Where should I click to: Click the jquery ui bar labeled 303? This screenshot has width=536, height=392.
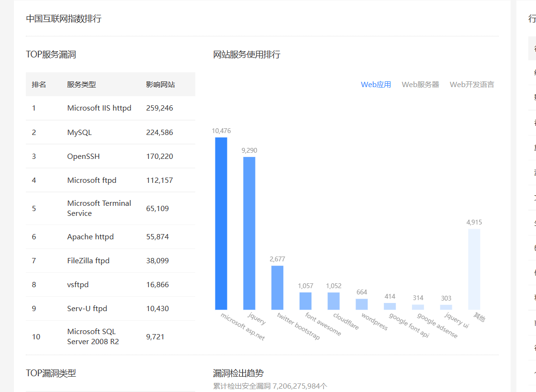(x=446, y=307)
